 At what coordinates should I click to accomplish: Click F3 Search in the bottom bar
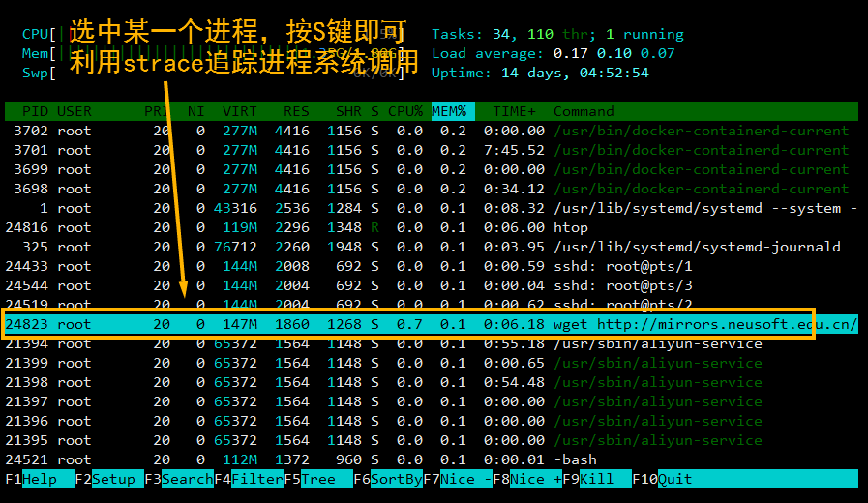187,479
